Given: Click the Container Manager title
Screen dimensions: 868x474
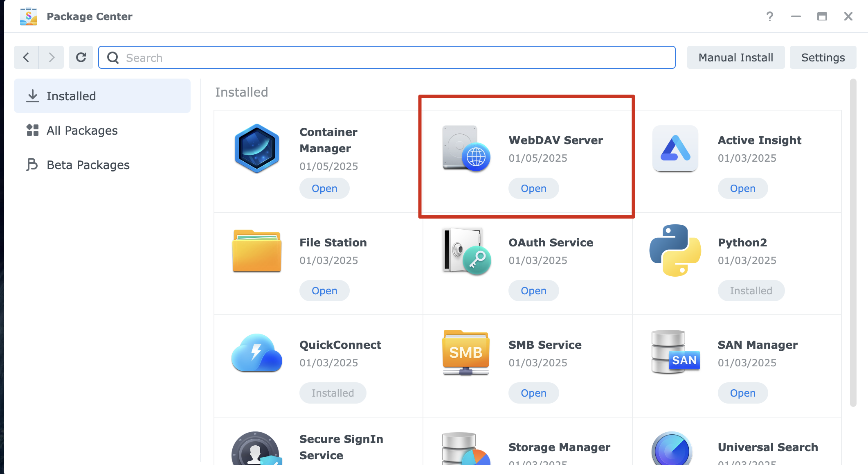Looking at the screenshot, I should tap(328, 140).
